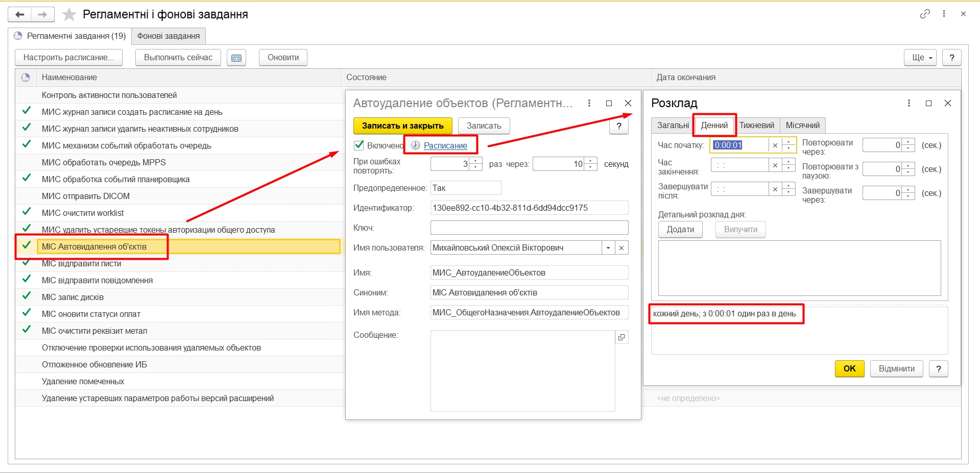
Task: Toggle the Включено checkbox
Action: 359,145
